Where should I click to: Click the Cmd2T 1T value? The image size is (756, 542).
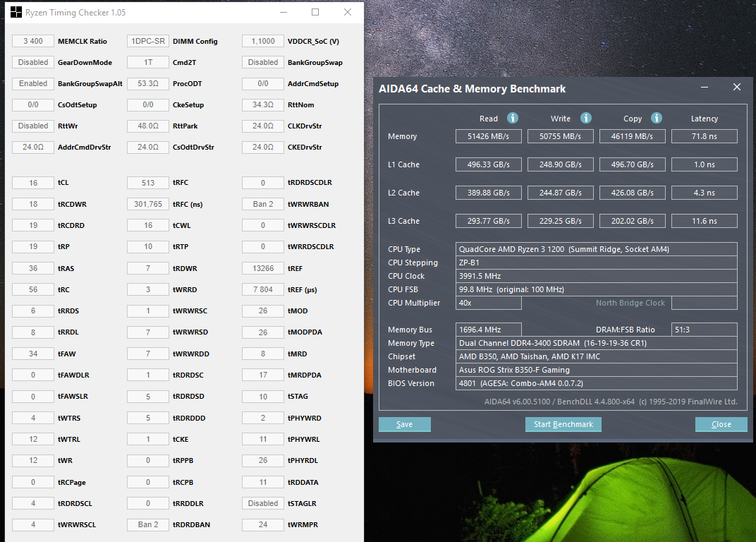pyautogui.click(x=148, y=62)
